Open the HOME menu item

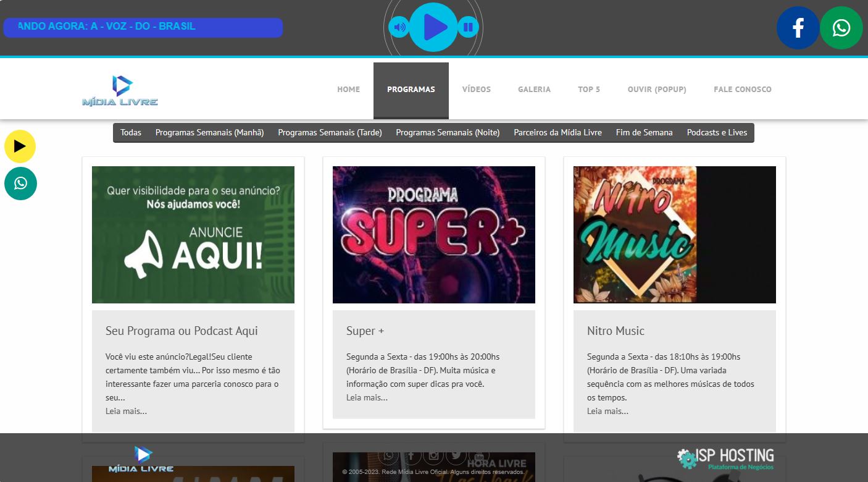pyautogui.click(x=348, y=89)
